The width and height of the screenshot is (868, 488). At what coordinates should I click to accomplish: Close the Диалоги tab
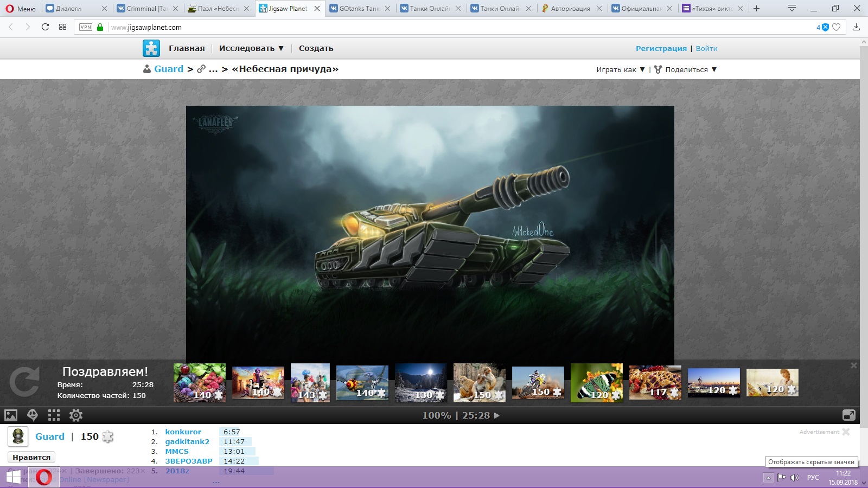pyautogui.click(x=105, y=9)
